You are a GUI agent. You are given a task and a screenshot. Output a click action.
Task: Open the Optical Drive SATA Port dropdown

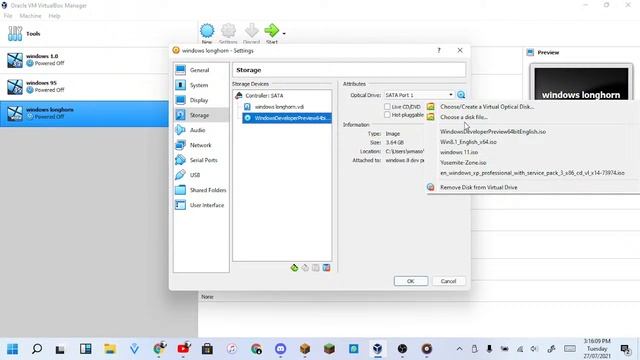click(419, 95)
